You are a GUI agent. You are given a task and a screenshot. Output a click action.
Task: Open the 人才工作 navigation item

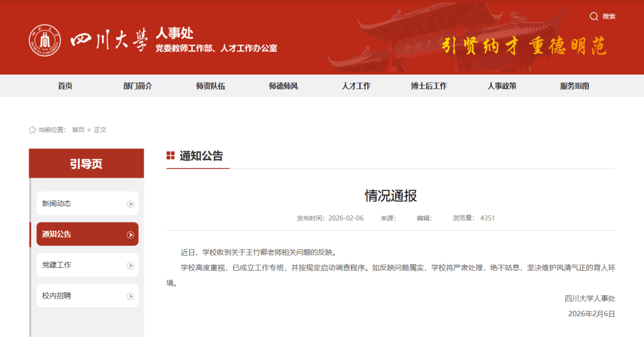coord(356,86)
